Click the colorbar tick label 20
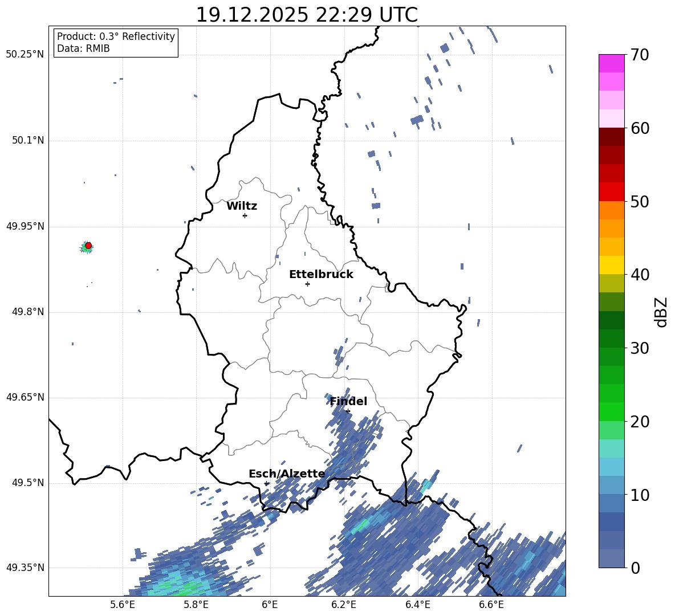The width and height of the screenshot is (675, 616). (x=640, y=422)
